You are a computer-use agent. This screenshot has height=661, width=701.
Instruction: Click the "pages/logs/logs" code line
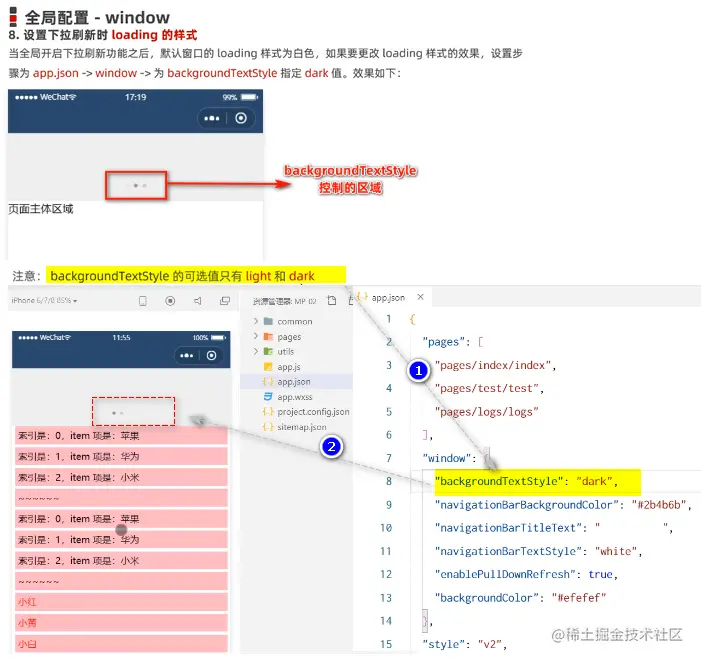pyautogui.click(x=486, y=412)
